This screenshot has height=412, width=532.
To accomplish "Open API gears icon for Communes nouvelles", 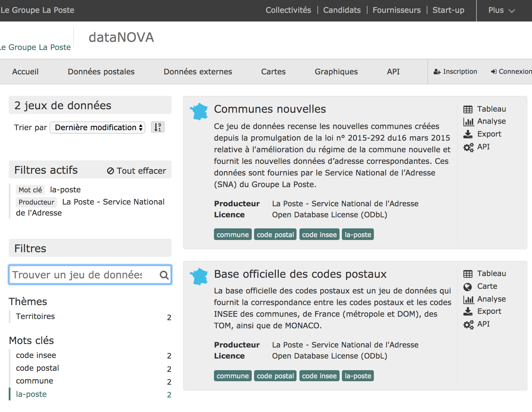I will click(x=468, y=147).
